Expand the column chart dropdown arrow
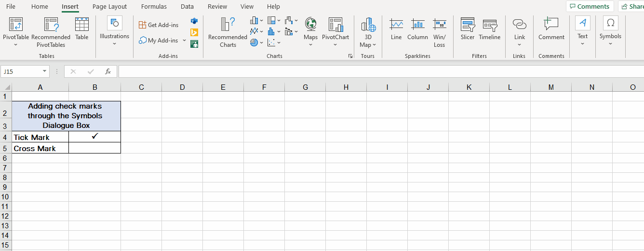 click(262, 21)
